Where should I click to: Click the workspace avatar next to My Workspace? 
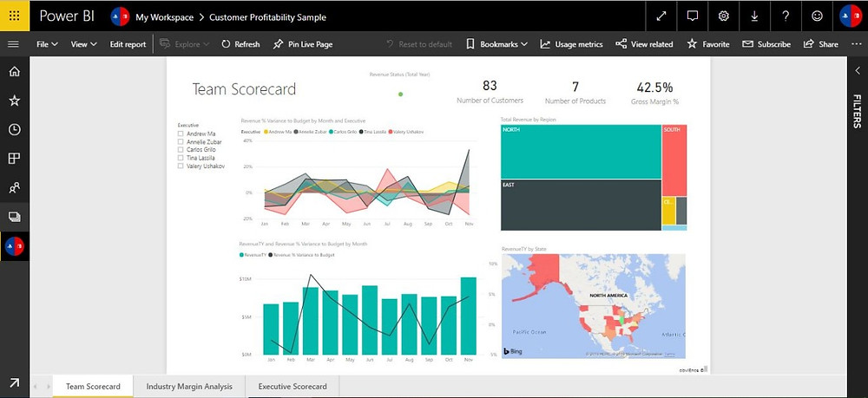point(120,16)
